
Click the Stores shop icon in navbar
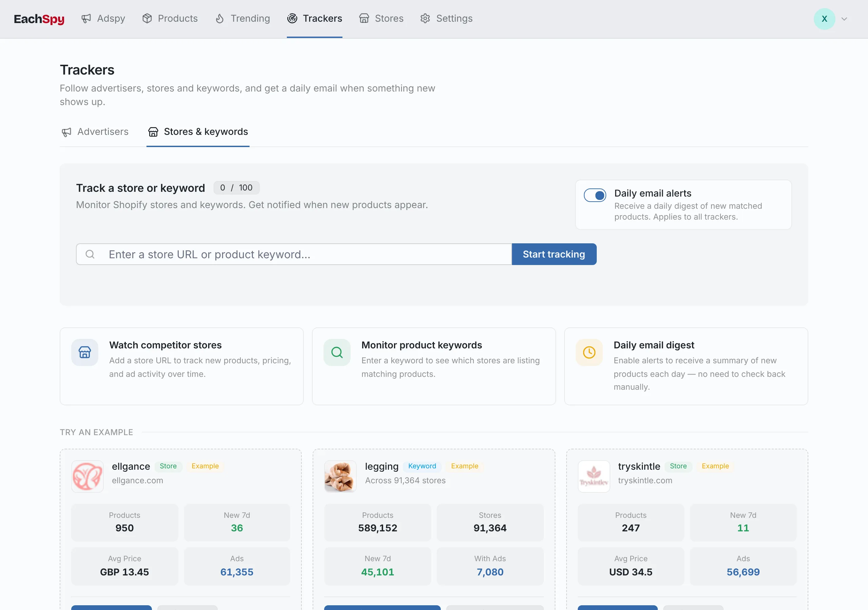tap(364, 19)
